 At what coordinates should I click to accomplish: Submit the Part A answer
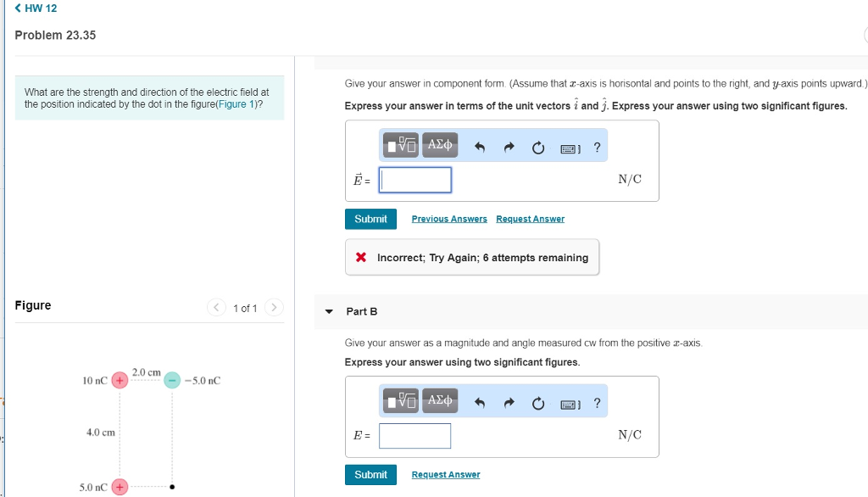click(370, 219)
